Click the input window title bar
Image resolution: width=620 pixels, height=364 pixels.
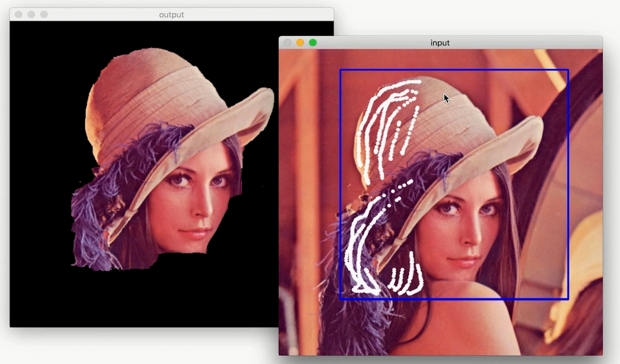440,43
